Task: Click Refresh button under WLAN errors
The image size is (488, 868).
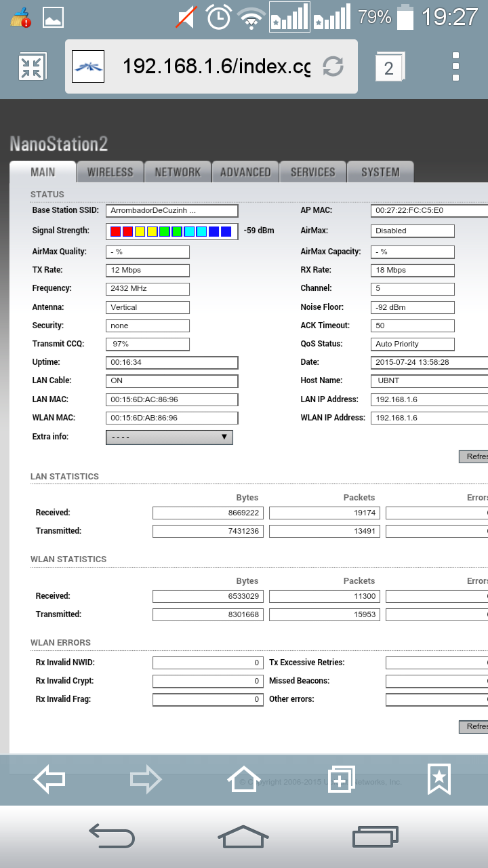Action: click(474, 726)
